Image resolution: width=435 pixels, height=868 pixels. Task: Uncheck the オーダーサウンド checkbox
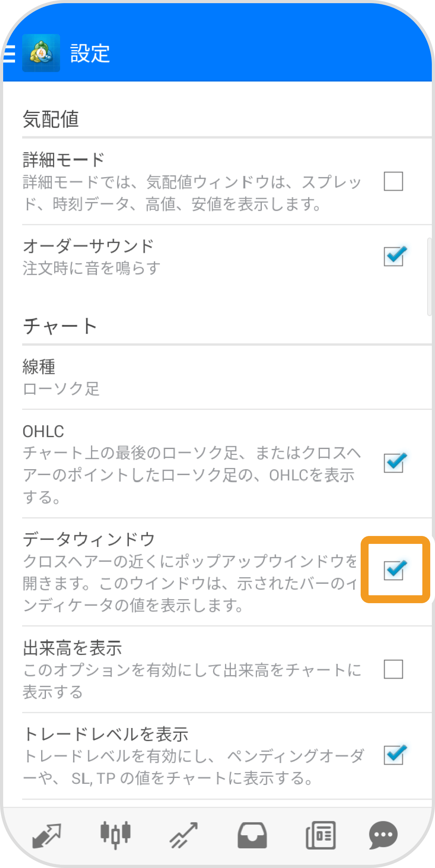pyautogui.click(x=395, y=256)
